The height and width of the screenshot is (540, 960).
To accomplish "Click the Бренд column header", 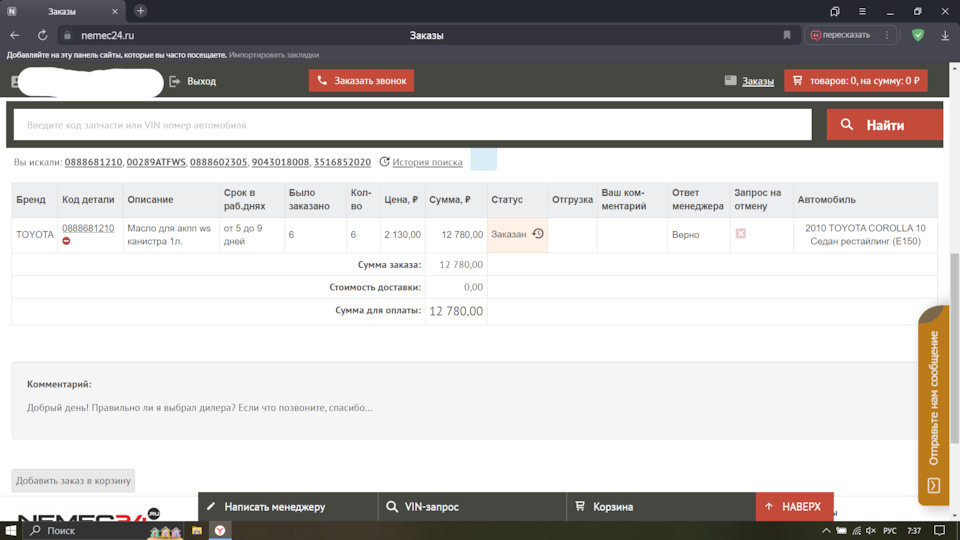I will 31,200.
